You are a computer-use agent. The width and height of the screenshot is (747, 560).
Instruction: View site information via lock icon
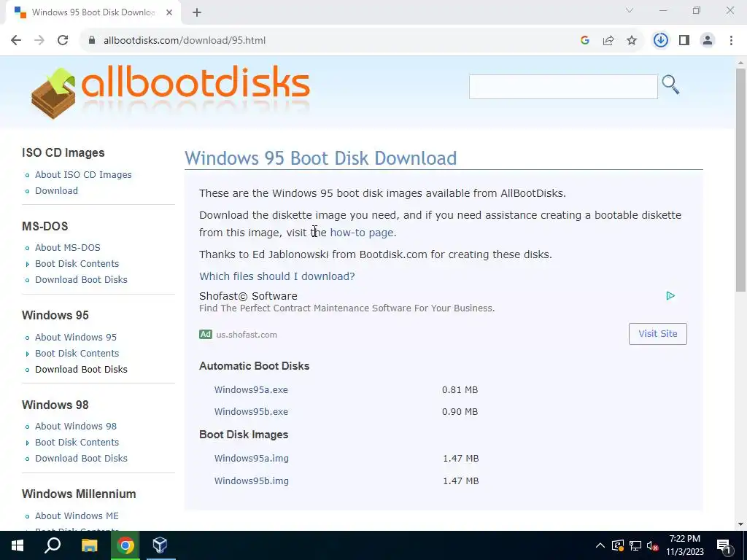pyautogui.click(x=92, y=41)
